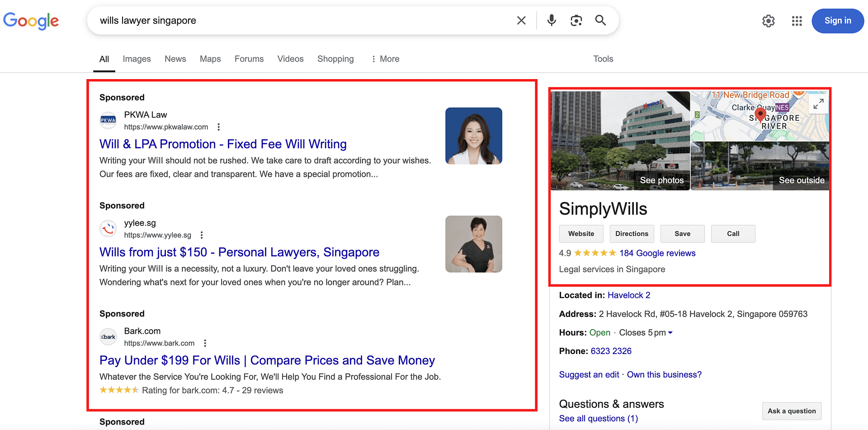The image size is (868, 430).
Task: Click the PKWA Law favicon
Action: tap(108, 120)
